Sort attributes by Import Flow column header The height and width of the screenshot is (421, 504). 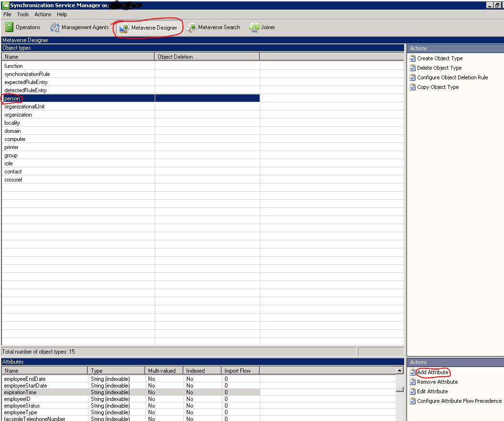[x=240, y=370]
